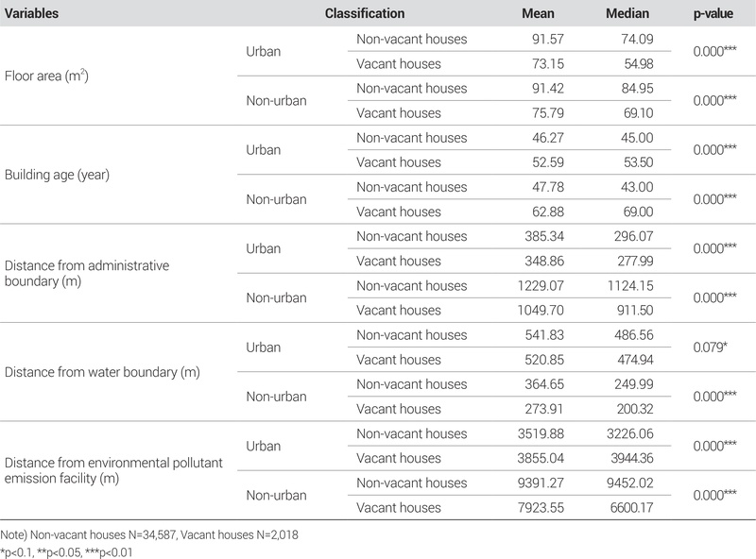Viewport: 756px width, 559px height.
Task: Click the Classification column header
Action: pos(364,14)
